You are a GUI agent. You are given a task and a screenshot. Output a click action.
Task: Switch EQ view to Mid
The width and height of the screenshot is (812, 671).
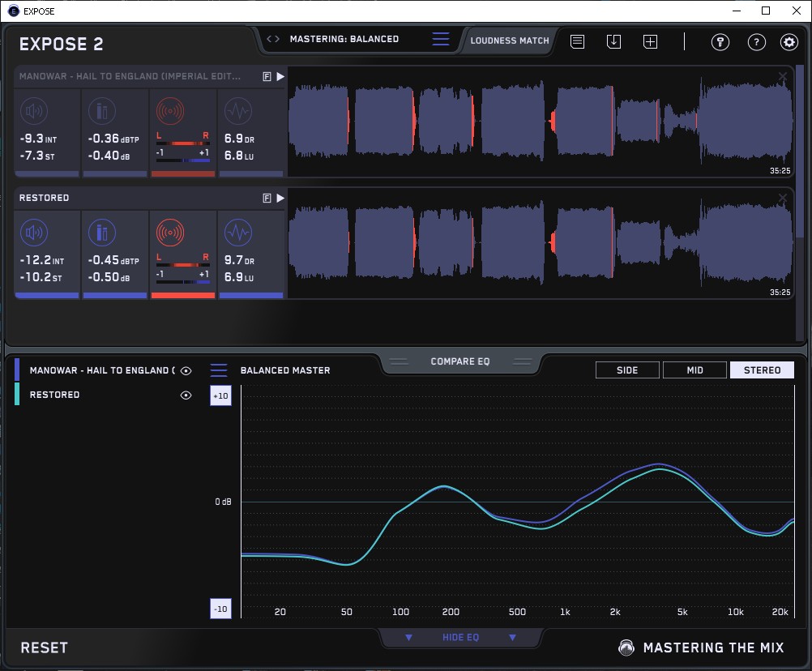[694, 370]
